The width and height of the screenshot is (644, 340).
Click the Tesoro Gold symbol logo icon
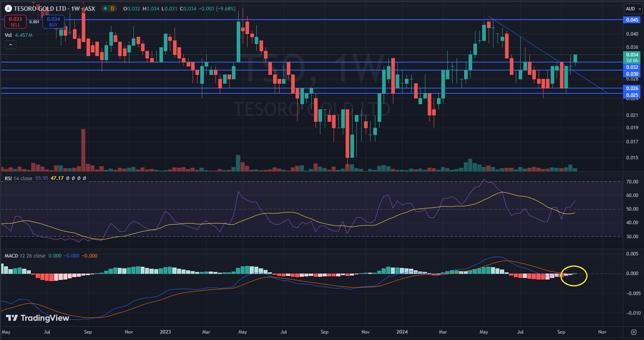[8, 8]
